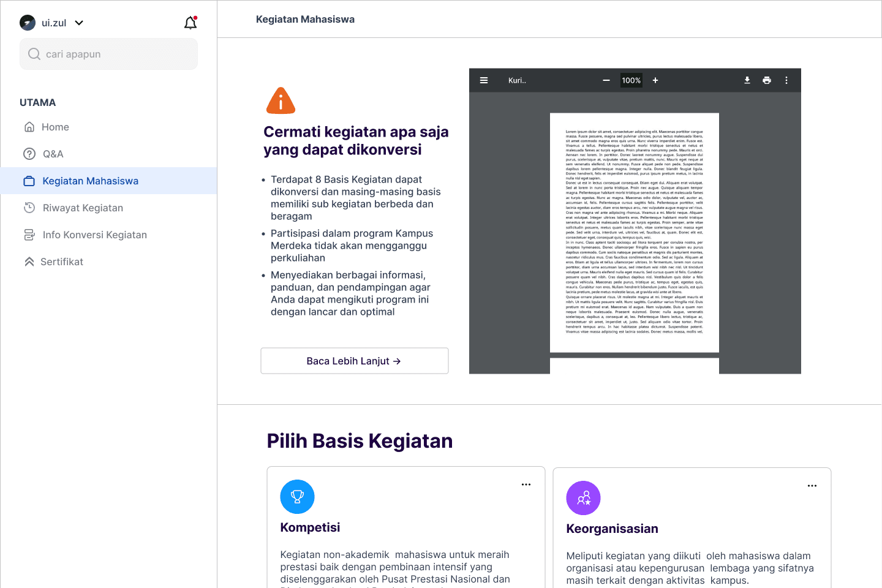Click the Kompetisi trophy icon
This screenshot has height=588, width=882.
(x=297, y=497)
